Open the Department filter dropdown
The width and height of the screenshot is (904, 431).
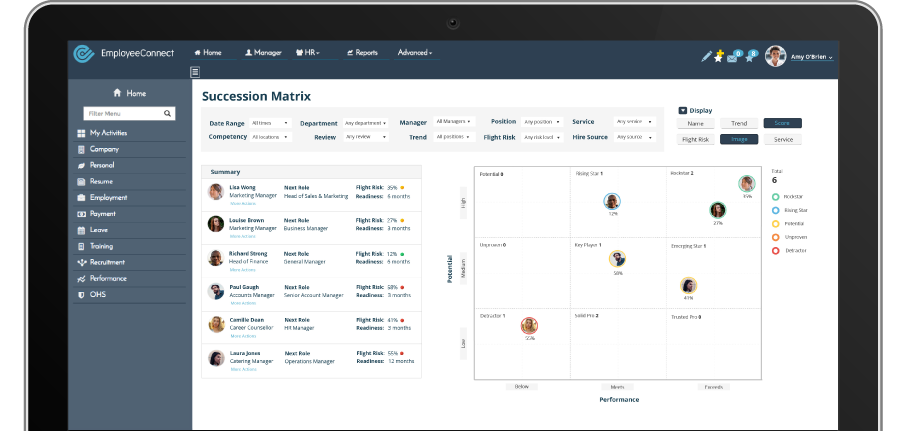[x=366, y=123]
